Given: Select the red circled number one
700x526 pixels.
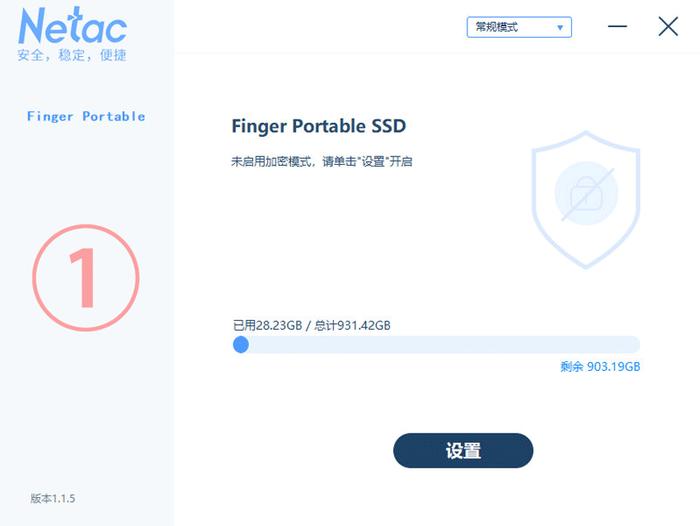Looking at the screenshot, I should [86, 278].
